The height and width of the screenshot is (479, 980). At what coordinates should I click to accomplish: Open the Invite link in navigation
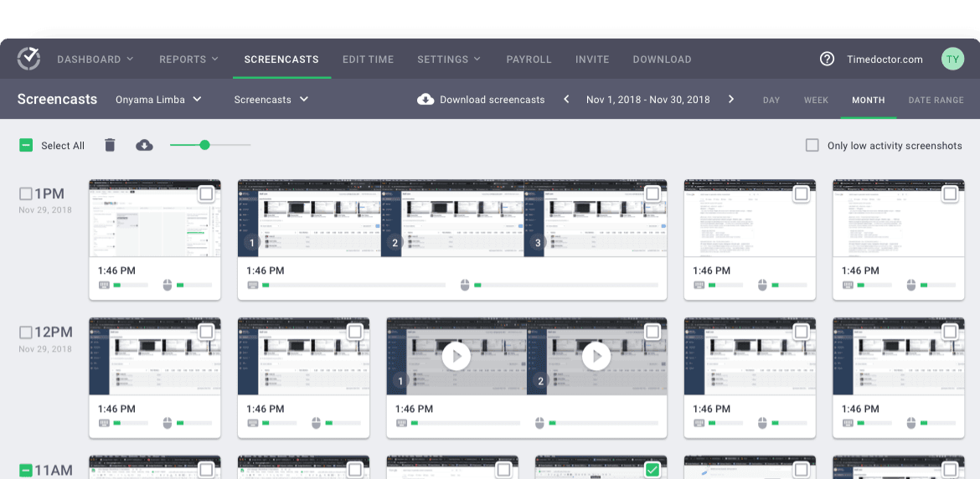tap(592, 59)
